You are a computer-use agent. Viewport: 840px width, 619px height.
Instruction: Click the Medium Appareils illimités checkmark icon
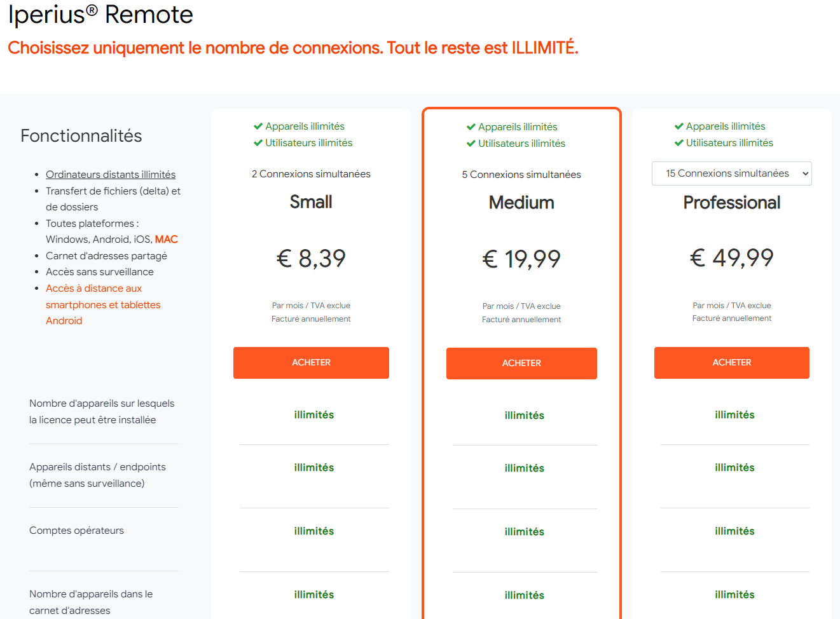[471, 127]
